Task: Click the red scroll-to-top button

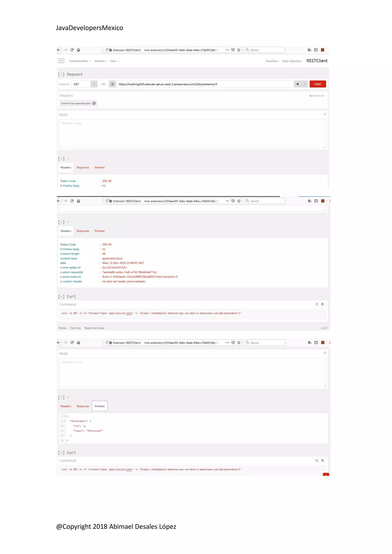Action: (326, 474)
